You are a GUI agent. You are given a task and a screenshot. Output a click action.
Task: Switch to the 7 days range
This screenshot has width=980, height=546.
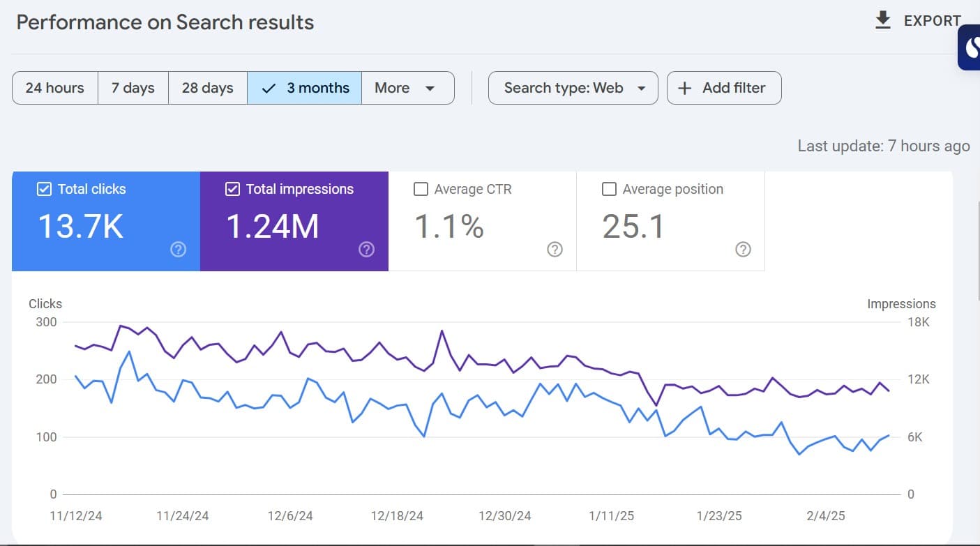(x=133, y=88)
